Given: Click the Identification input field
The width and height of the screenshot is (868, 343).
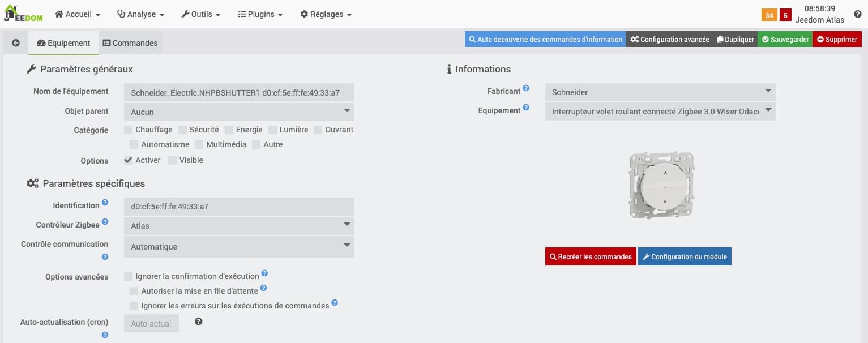Looking at the screenshot, I should [x=239, y=207].
